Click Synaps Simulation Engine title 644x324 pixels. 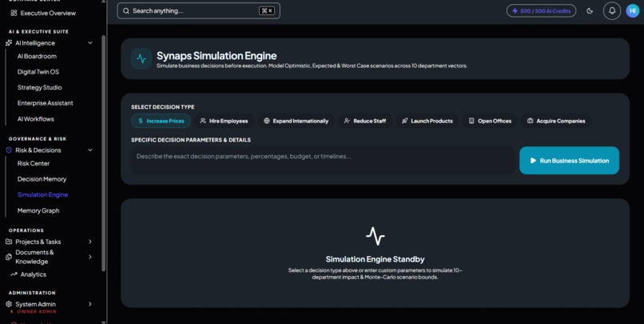217,55
